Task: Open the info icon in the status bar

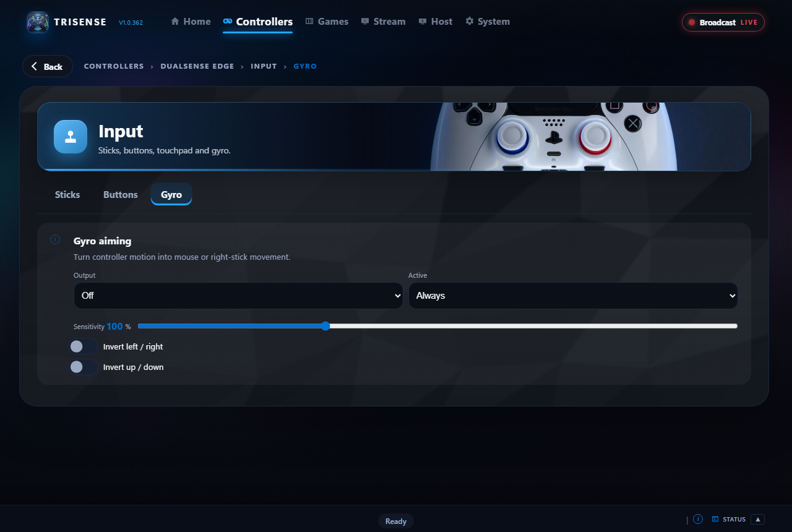Action: pos(698,519)
